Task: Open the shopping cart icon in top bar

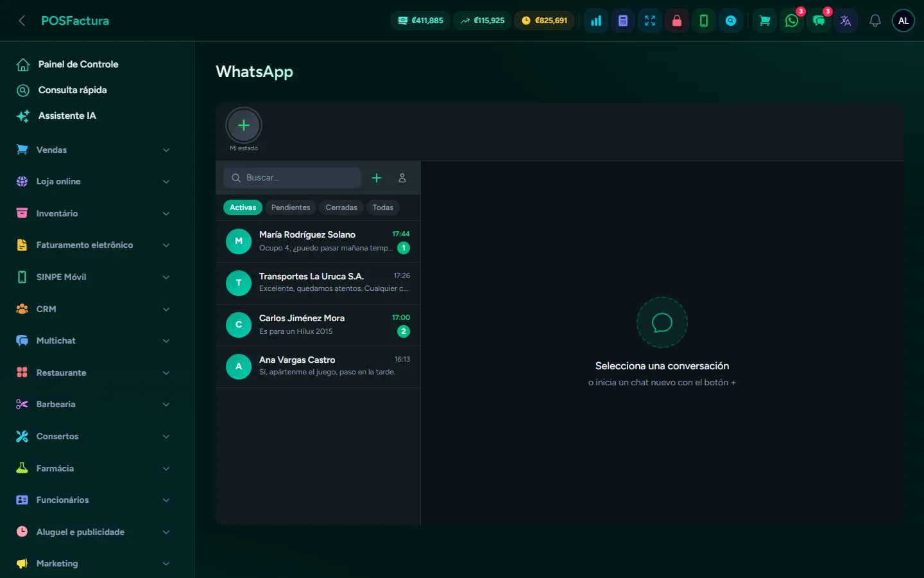Action: pos(765,21)
